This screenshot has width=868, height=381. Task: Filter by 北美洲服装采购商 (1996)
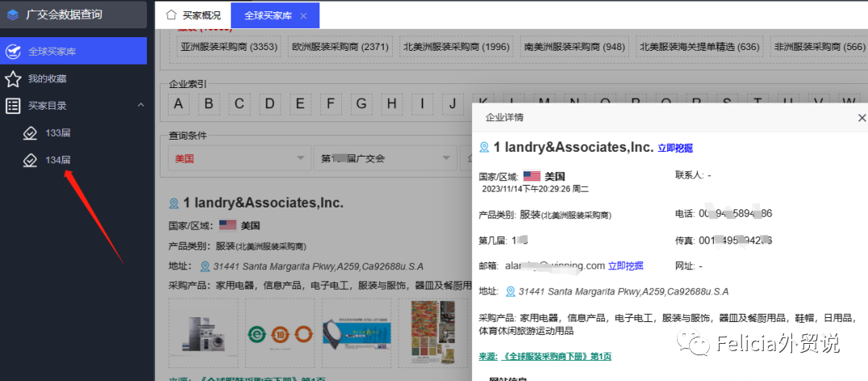456,47
